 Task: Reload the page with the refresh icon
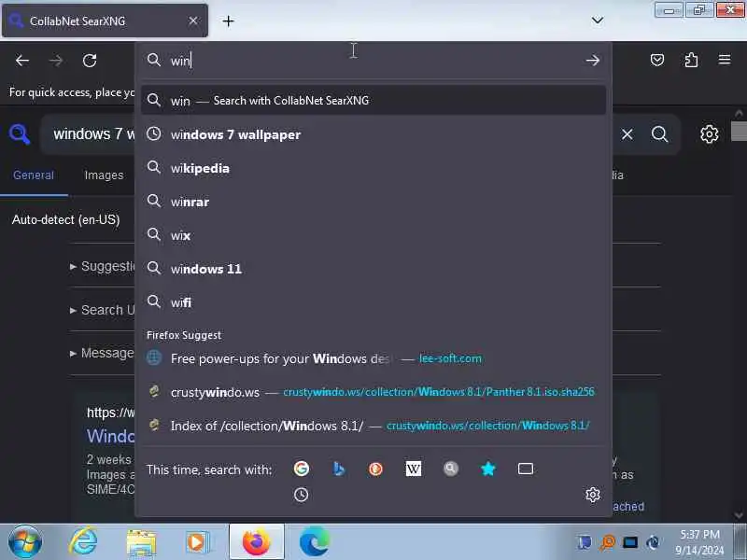tap(90, 61)
